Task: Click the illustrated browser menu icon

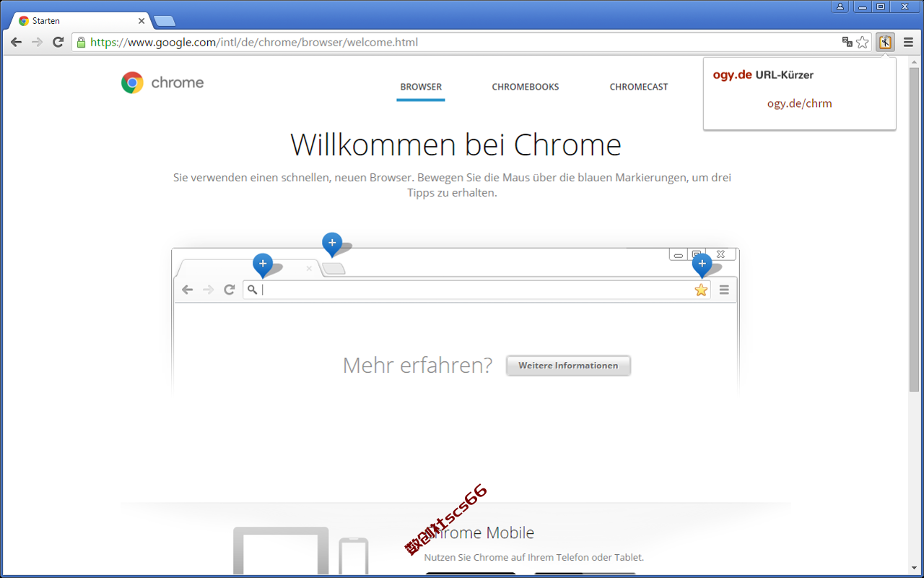Action: pyautogui.click(x=724, y=290)
